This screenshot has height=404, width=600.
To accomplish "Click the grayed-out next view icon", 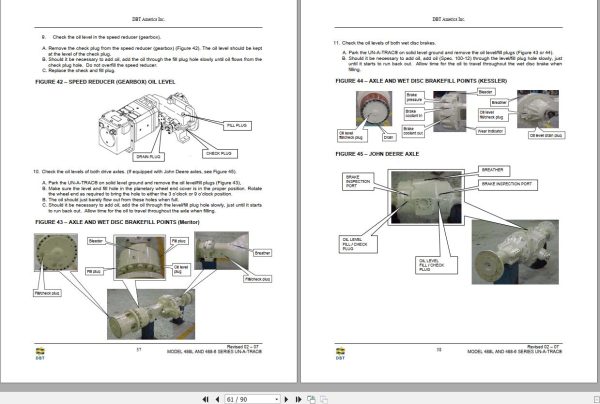I will point(324,399).
